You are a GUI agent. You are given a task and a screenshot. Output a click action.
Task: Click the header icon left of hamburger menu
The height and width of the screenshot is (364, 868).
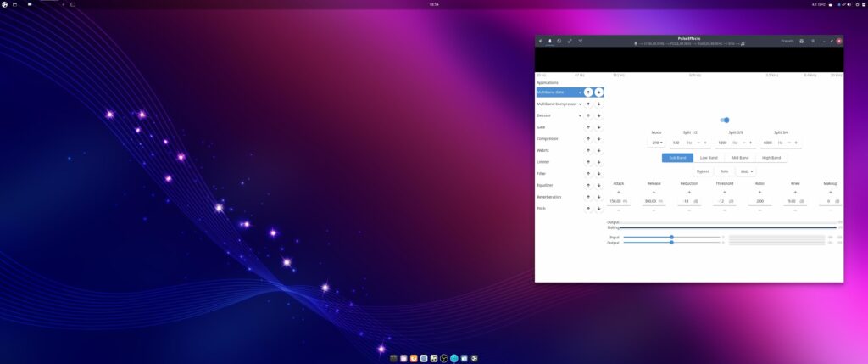(x=802, y=41)
